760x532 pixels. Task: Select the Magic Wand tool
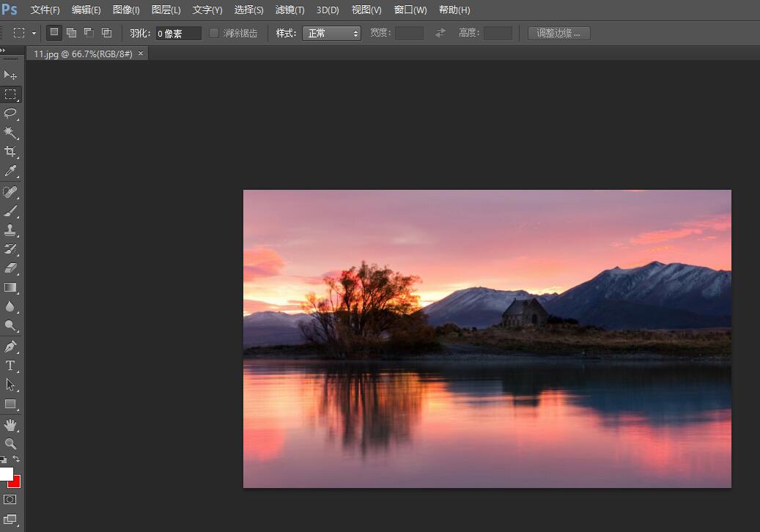pyautogui.click(x=10, y=133)
